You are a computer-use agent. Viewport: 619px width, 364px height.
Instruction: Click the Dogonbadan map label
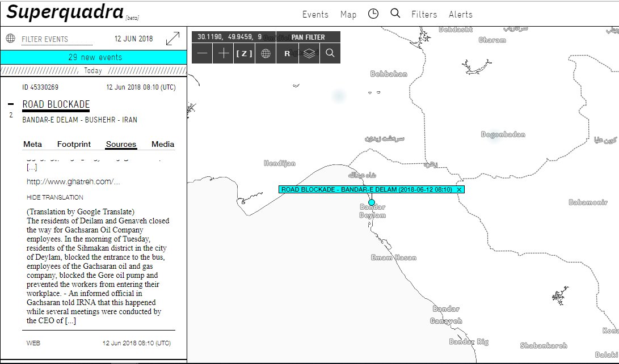[x=503, y=134]
